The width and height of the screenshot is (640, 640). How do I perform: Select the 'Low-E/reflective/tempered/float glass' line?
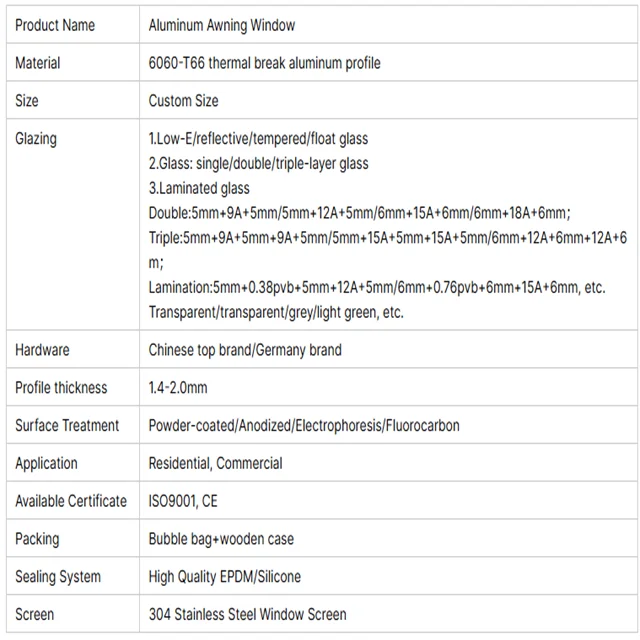pyautogui.click(x=258, y=139)
